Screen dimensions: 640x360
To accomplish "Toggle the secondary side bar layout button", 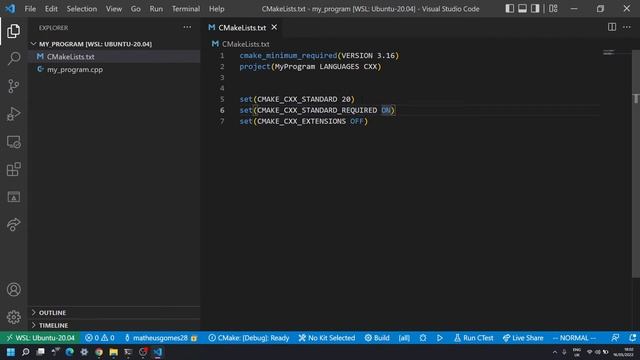I will pyautogui.click(x=535, y=9).
